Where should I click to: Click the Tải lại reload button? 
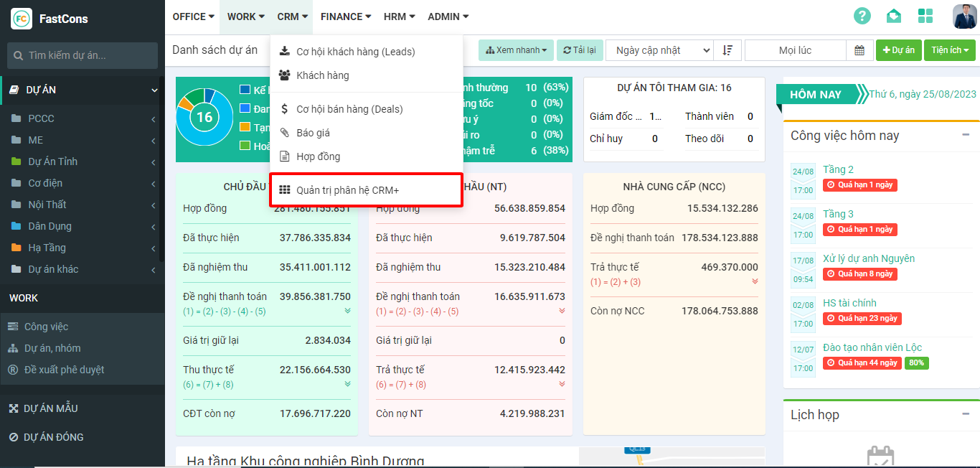580,50
